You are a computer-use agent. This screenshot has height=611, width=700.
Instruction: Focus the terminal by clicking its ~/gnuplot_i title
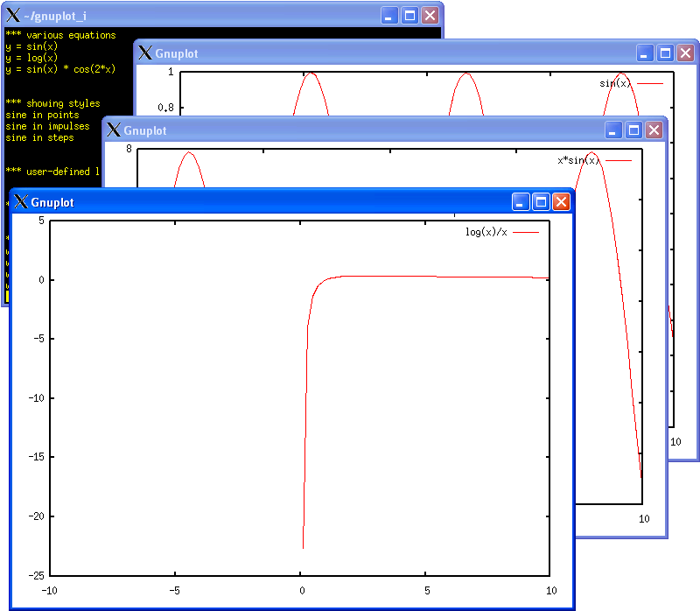point(55,16)
